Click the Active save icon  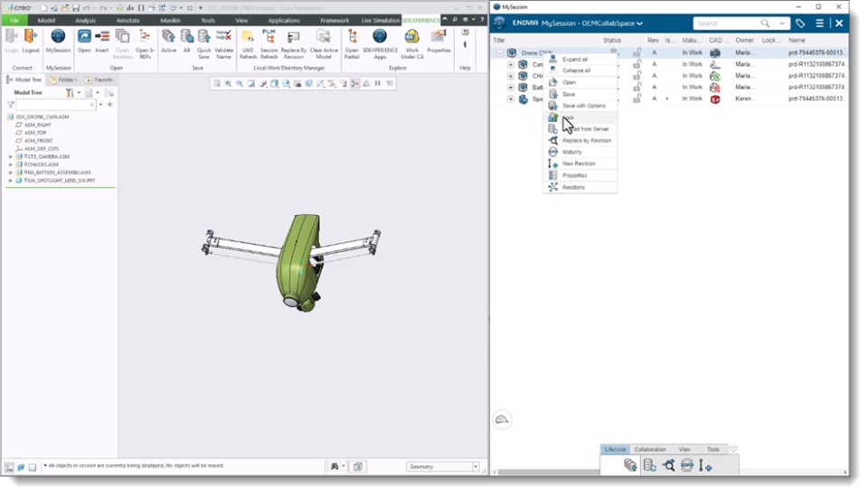tap(169, 37)
